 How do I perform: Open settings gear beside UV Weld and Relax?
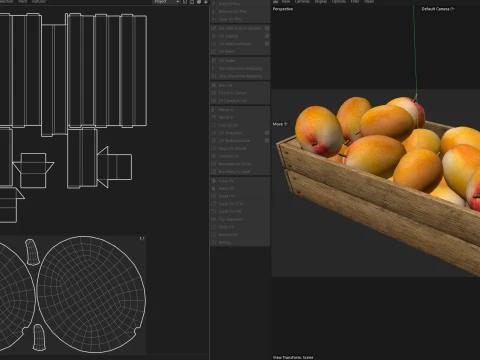pyautogui.click(x=267, y=44)
